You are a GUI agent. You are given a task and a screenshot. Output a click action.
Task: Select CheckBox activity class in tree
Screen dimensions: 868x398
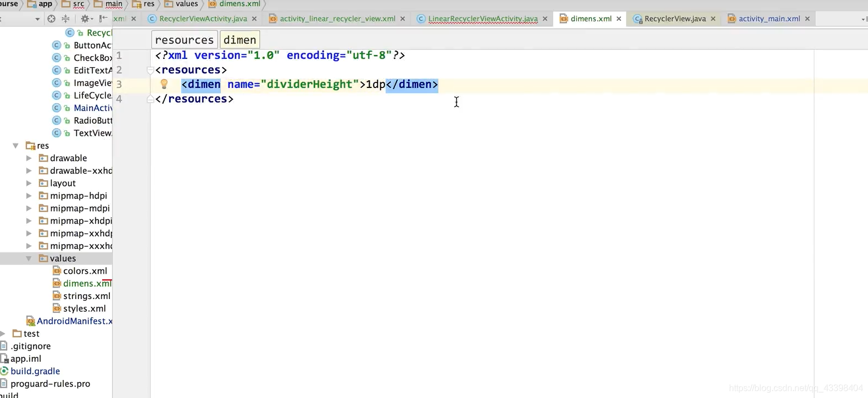click(92, 58)
